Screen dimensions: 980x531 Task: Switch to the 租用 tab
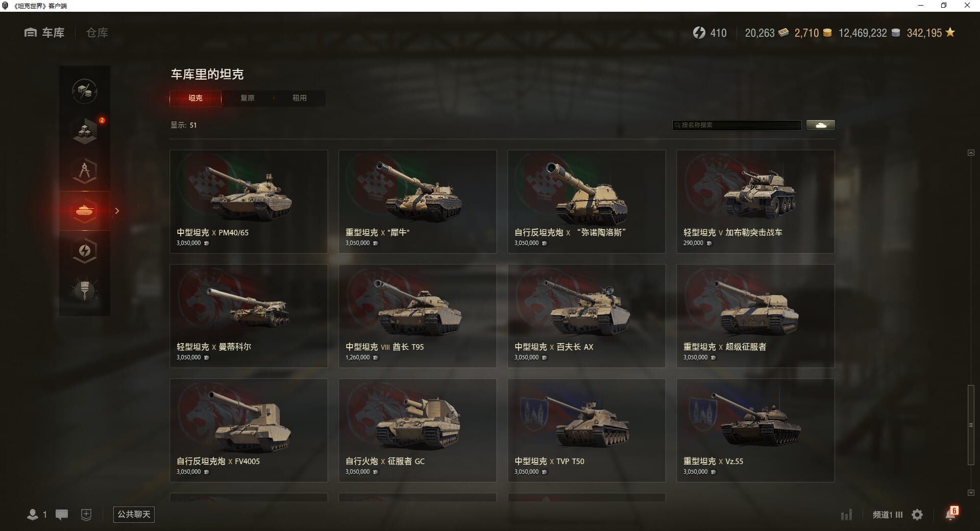pos(300,98)
